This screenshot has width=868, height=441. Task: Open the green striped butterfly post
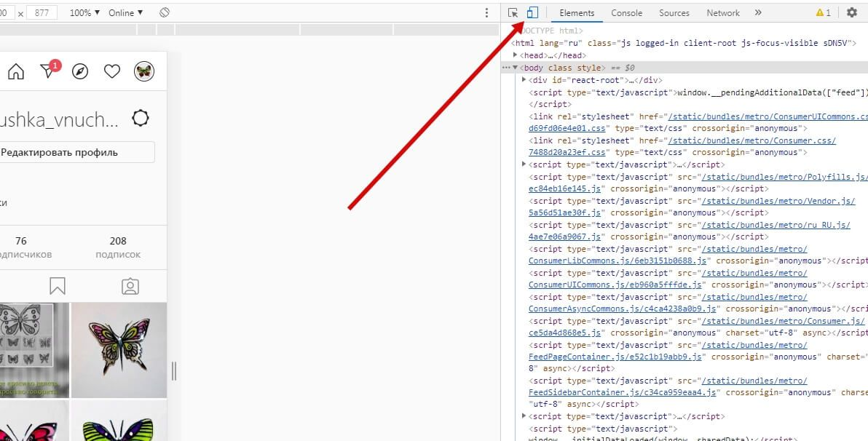119,421
